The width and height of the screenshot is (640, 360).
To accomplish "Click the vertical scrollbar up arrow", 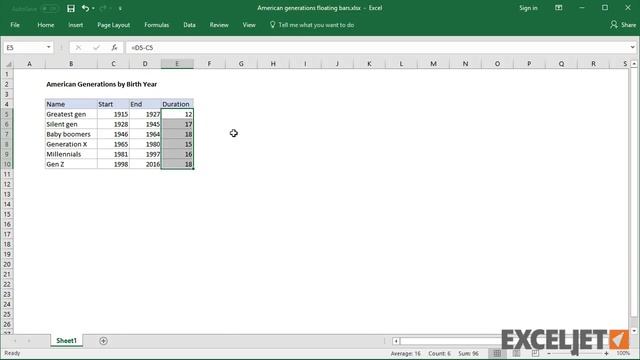I will [634, 64].
